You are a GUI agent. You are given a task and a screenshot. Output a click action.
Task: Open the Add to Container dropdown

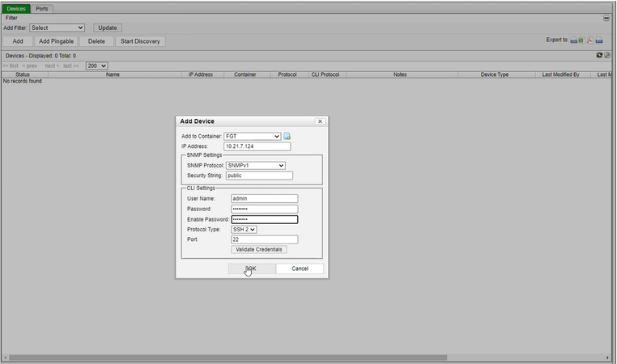click(x=253, y=136)
